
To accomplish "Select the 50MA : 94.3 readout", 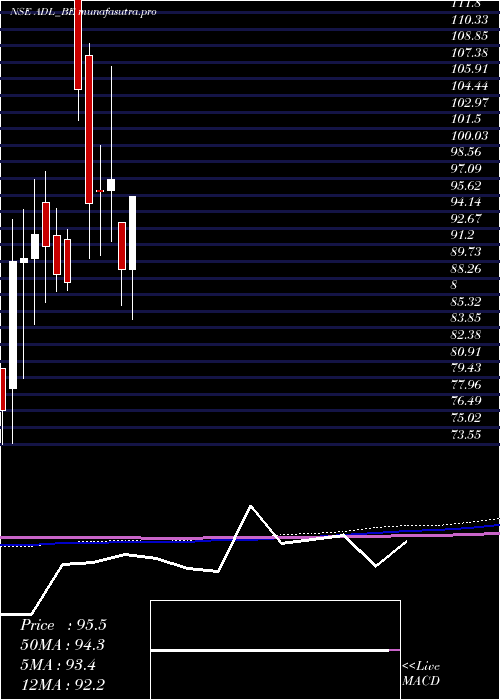I will [x=63, y=645].
